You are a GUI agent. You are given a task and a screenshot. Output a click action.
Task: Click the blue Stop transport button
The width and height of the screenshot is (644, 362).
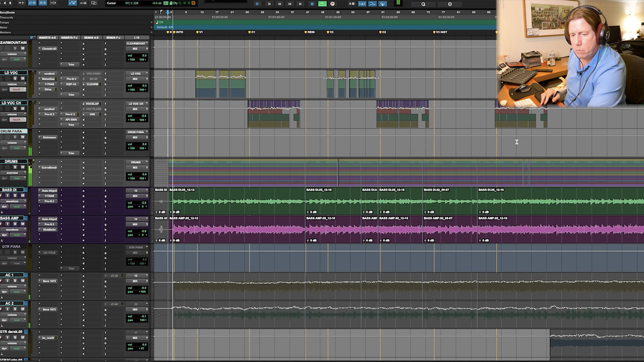point(312,4)
